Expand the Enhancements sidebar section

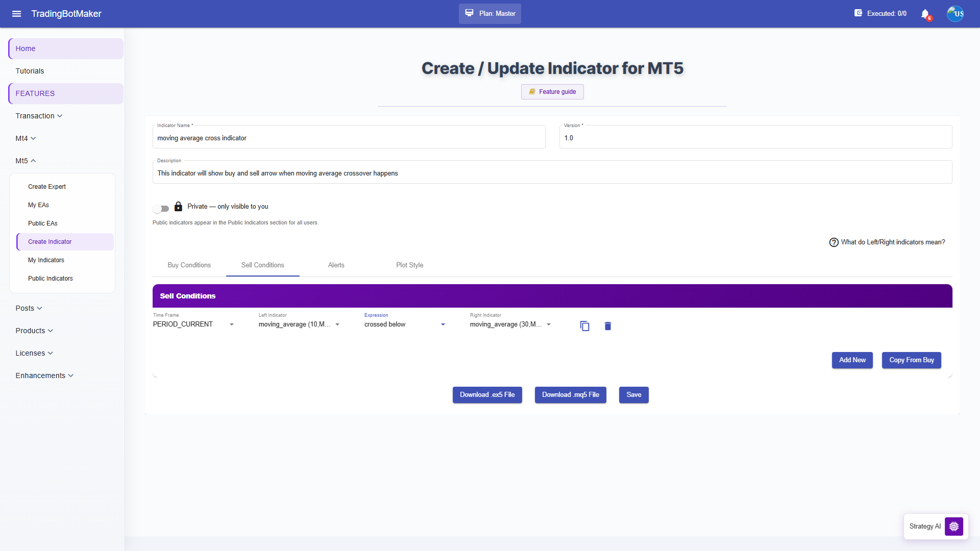click(x=44, y=375)
